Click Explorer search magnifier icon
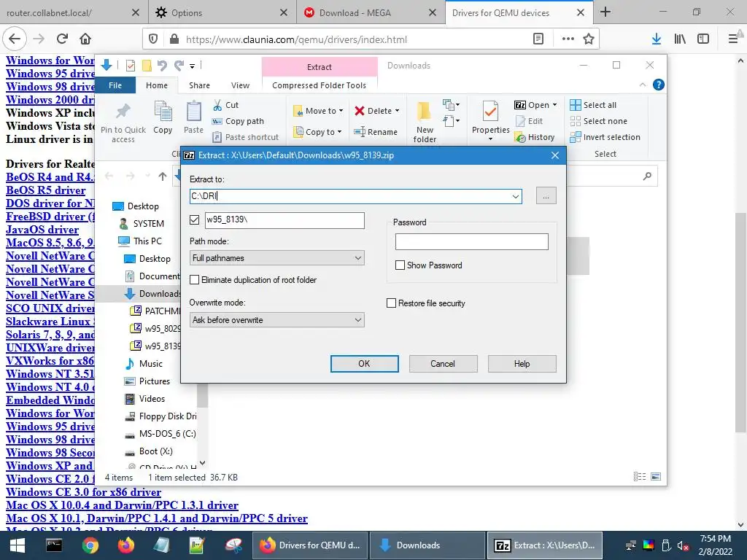Screen dimensions: 747x560 click(647, 176)
